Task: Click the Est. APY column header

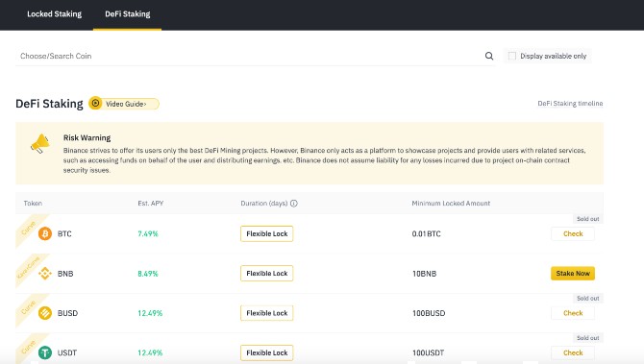Action: 150,204
